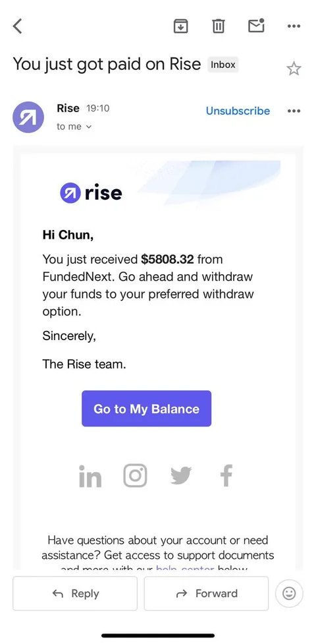This screenshot has height=644, width=316.
Task: Click the rise logo in email
Action: click(x=91, y=193)
